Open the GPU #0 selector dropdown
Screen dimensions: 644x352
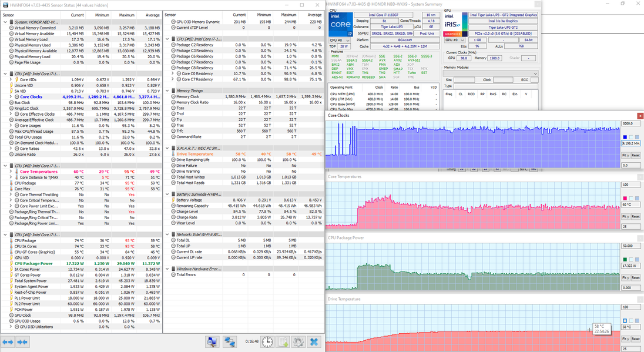coord(454,39)
